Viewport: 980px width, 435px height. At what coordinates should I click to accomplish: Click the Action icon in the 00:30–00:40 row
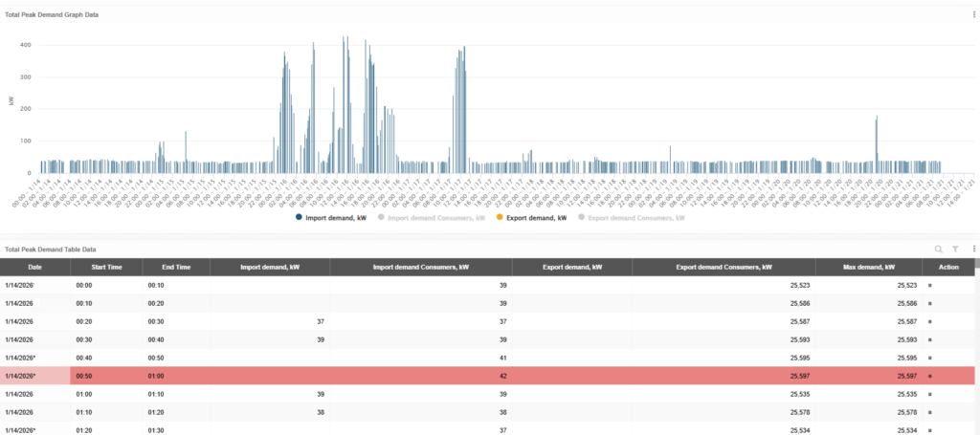coord(930,340)
